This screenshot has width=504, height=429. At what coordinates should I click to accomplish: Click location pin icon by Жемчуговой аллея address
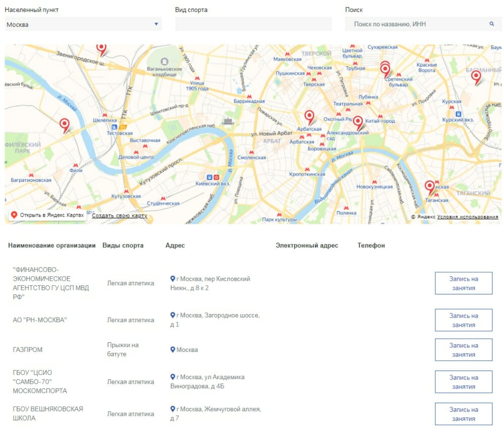point(172,409)
